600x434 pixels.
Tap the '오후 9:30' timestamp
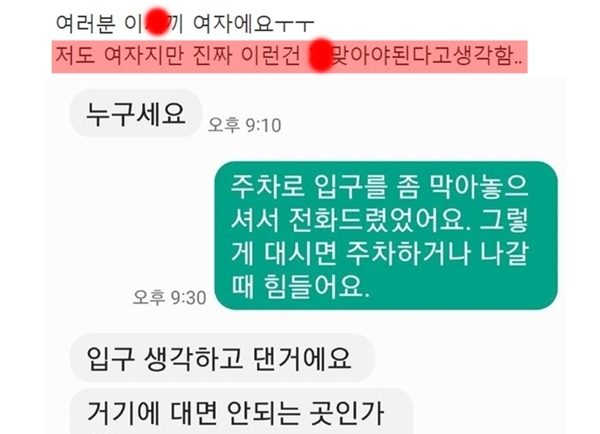point(169,297)
